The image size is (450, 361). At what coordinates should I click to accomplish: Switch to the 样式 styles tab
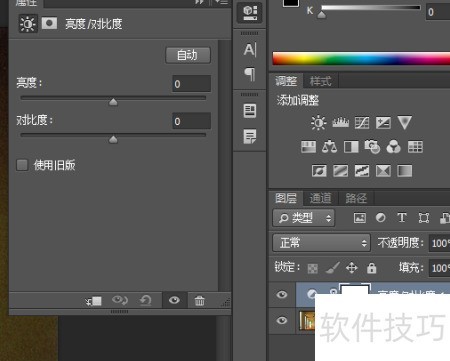tap(320, 81)
